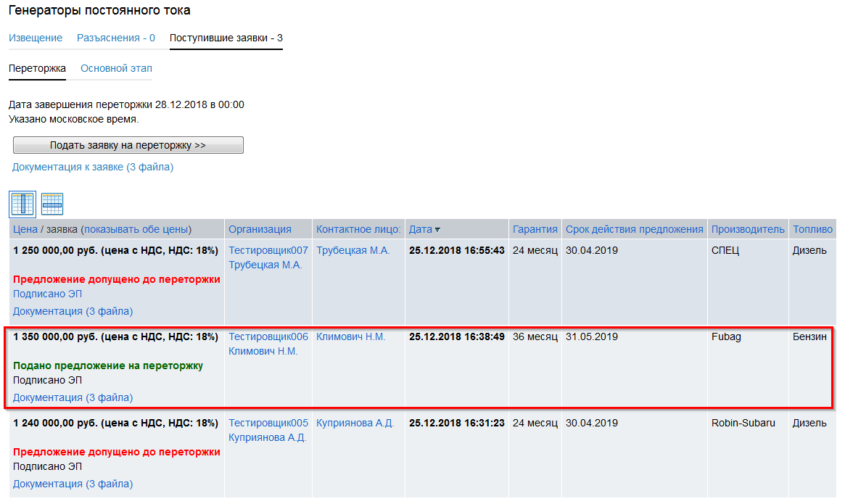Open Документация (3 файла) in Fubag bid row
This screenshot has height=504, width=845.
pyautogui.click(x=73, y=397)
